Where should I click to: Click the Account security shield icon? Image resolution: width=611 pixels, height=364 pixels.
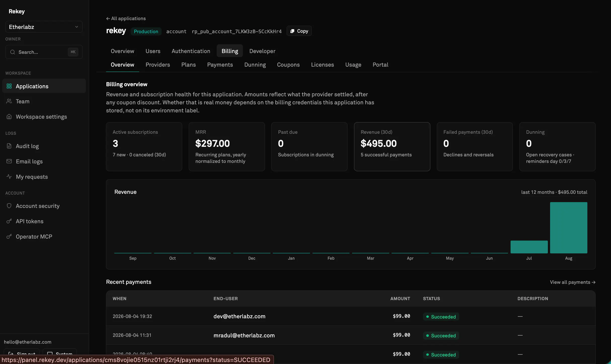(x=9, y=206)
